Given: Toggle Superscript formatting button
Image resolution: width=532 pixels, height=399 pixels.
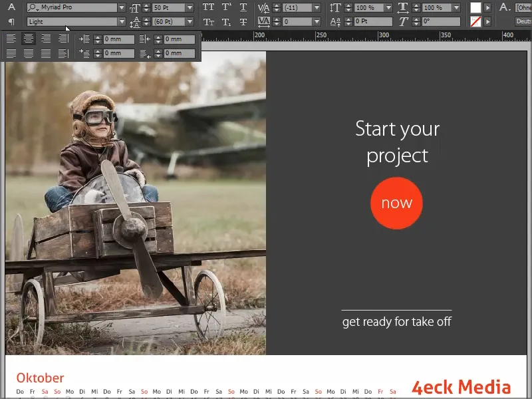Looking at the screenshot, I should pyautogui.click(x=226, y=7).
